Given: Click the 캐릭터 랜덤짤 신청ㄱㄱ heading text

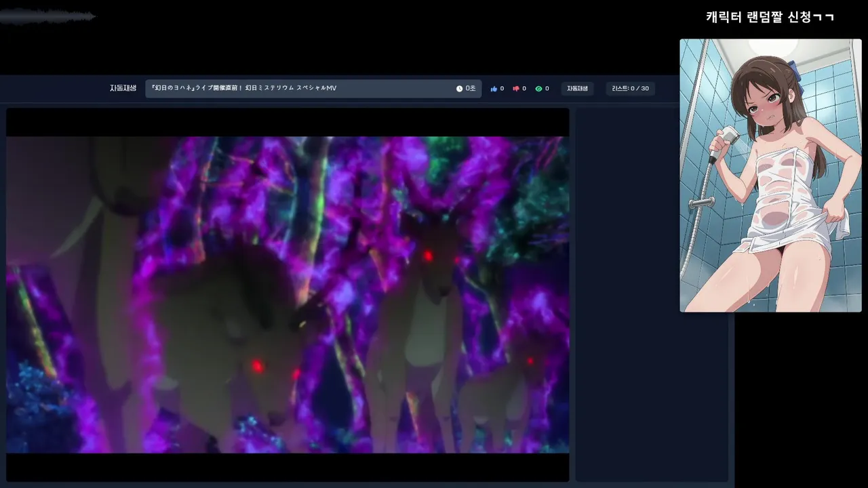Looking at the screenshot, I should pos(770,17).
